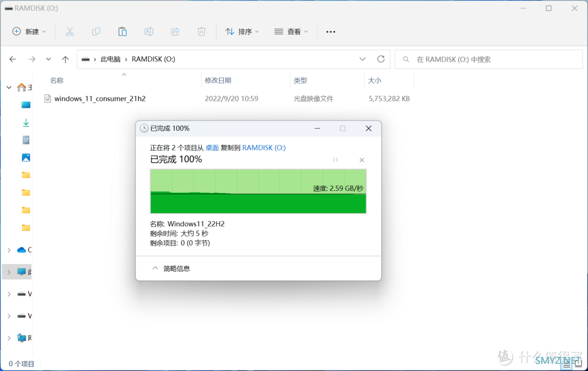
Task: Sort by the 修改日期 column header
Action: pyautogui.click(x=218, y=80)
